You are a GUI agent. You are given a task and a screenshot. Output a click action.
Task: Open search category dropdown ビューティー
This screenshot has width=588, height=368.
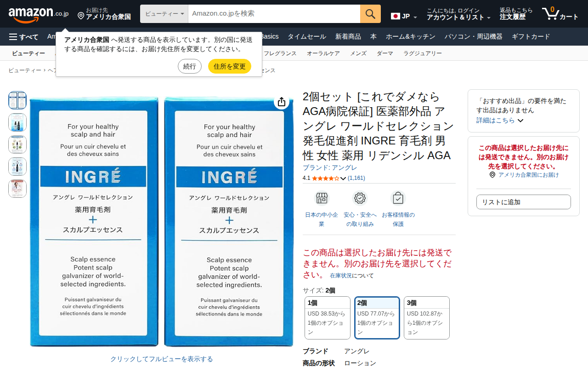[164, 14]
